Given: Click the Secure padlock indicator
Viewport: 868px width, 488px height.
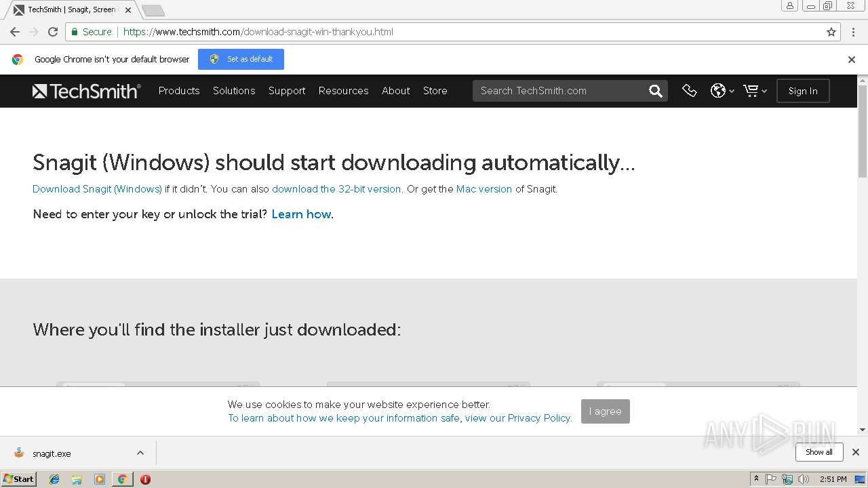Looking at the screenshot, I should pos(91,32).
